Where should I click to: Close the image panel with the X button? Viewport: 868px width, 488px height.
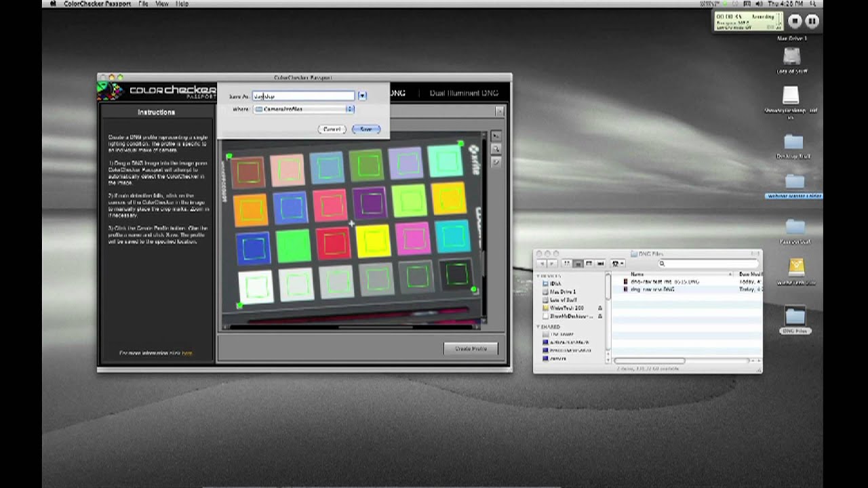[x=499, y=111]
